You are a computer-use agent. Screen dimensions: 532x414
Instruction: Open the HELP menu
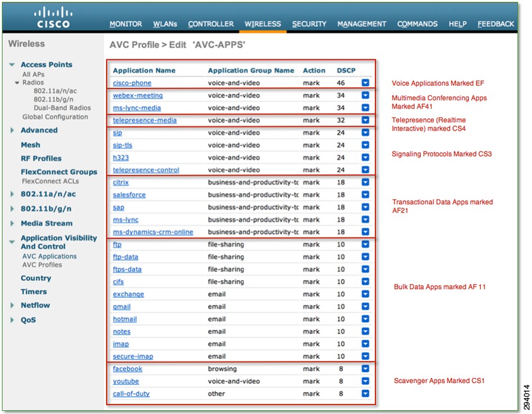458,24
